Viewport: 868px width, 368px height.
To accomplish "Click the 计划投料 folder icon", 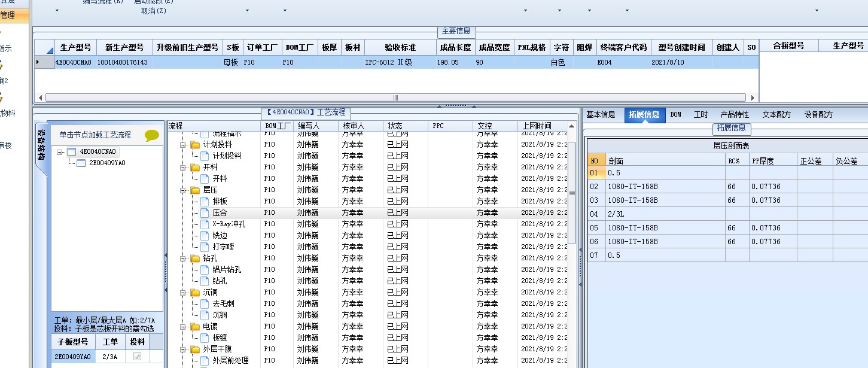I will click(195, 145).
